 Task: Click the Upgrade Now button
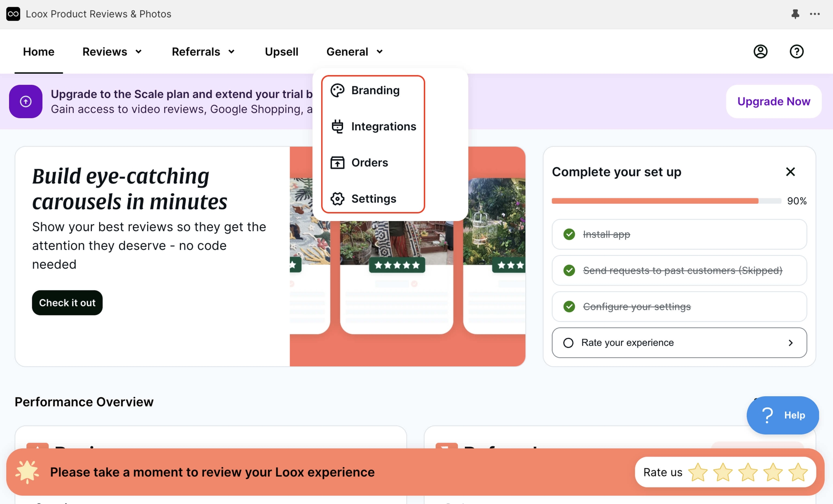click(x=773, y=102)
